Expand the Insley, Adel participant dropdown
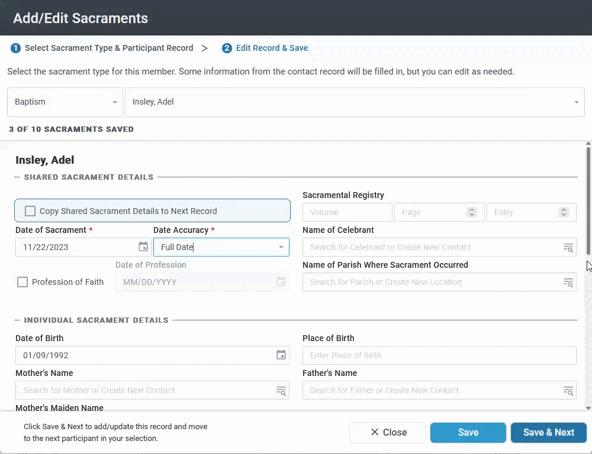The image size is (592, 454). 355,102
